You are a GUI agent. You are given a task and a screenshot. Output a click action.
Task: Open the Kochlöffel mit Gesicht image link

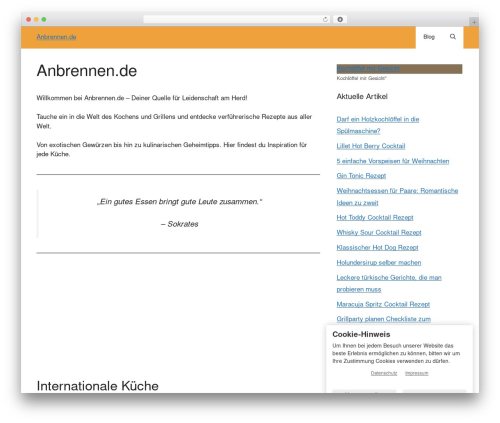click(399, 69)
